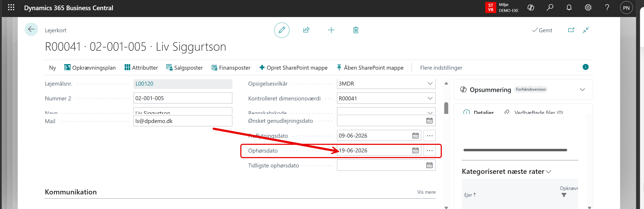Open Attributter action
Image resolution: width=644 pixels, height=209 pixels.
point(141,68)
